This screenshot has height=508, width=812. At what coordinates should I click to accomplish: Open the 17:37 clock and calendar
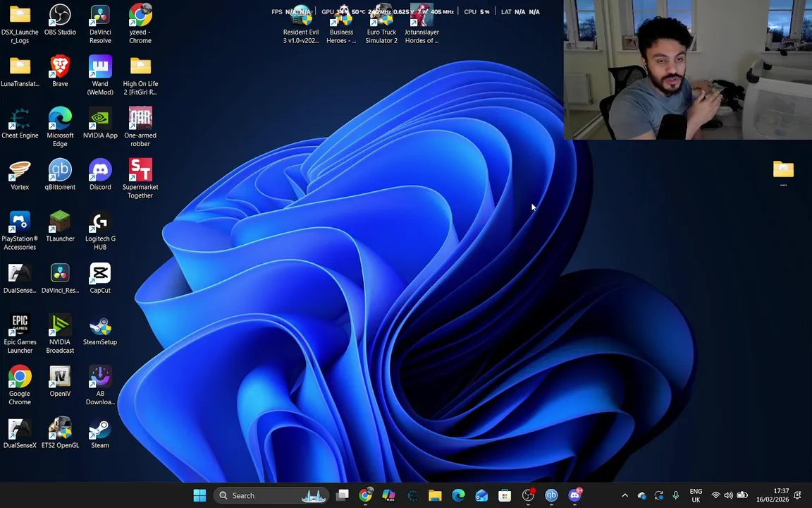(773, 495)
